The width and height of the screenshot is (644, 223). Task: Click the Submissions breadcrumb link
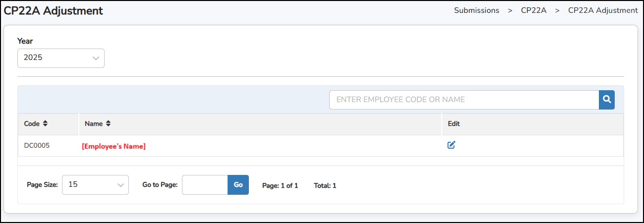[x=476, y=10]
